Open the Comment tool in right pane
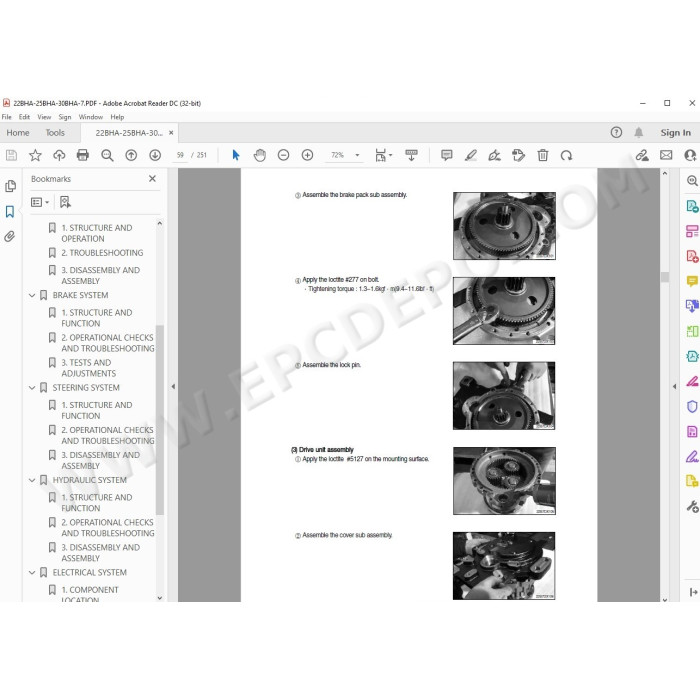Image resolution: width=700 pixels, height=700 pixels. pyautogui.click(x=692, y=281)
